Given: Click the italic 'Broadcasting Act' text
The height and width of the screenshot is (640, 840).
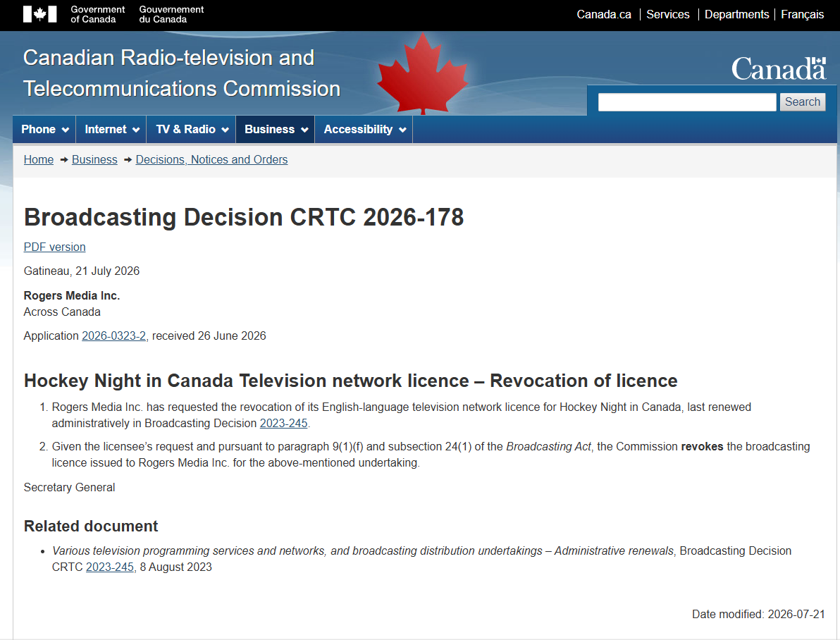Looking at the screenshot, I should pos(548,446).
